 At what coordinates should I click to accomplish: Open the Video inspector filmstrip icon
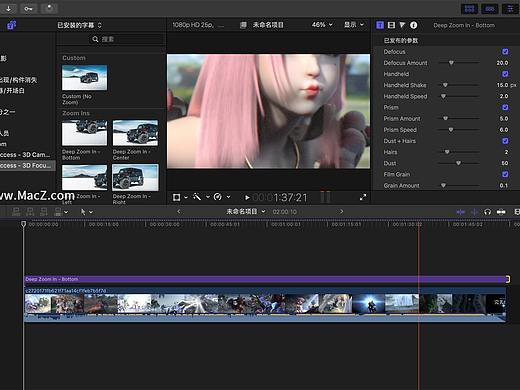click(x=391, y=25)
